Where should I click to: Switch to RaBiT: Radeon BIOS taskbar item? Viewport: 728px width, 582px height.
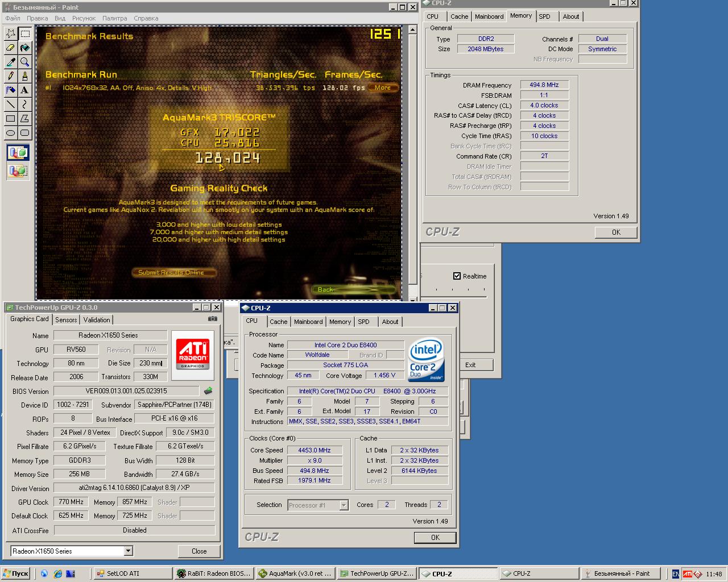[214, 573]
